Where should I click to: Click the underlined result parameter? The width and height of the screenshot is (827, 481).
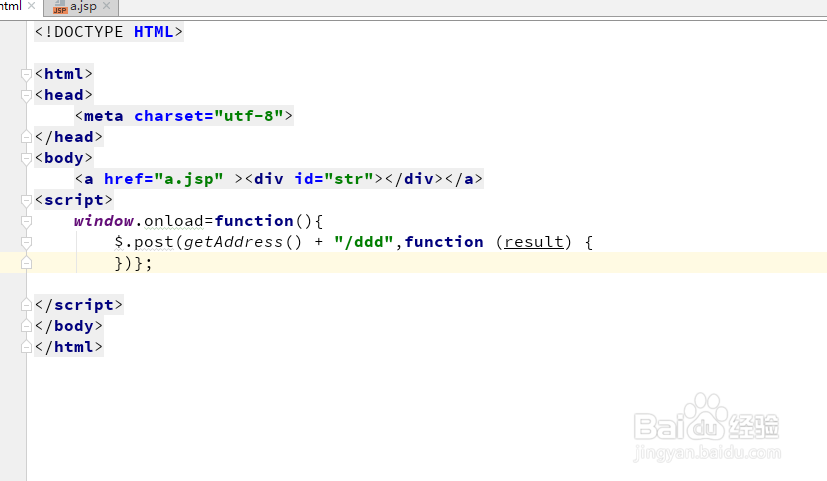[534, 242]
